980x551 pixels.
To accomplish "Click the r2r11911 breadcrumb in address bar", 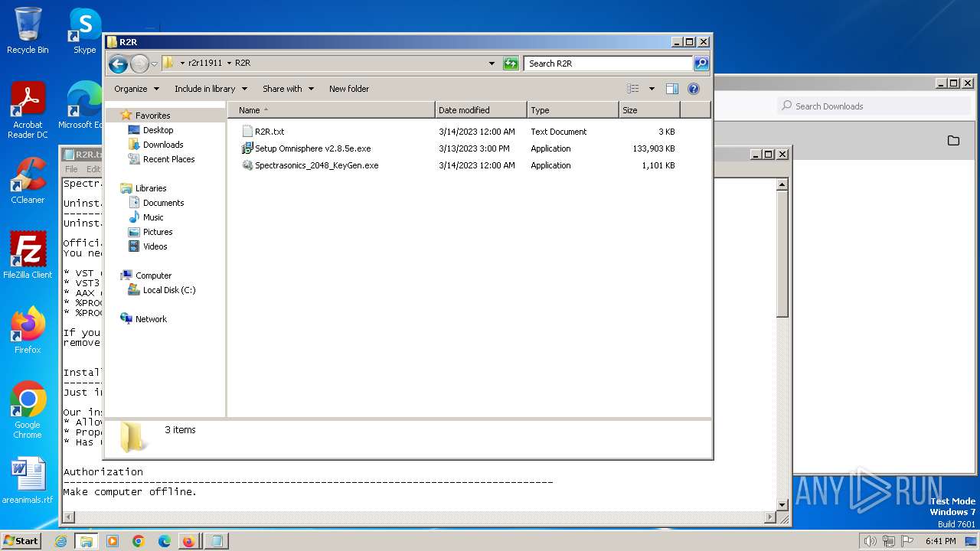I will tap(205, 64).
